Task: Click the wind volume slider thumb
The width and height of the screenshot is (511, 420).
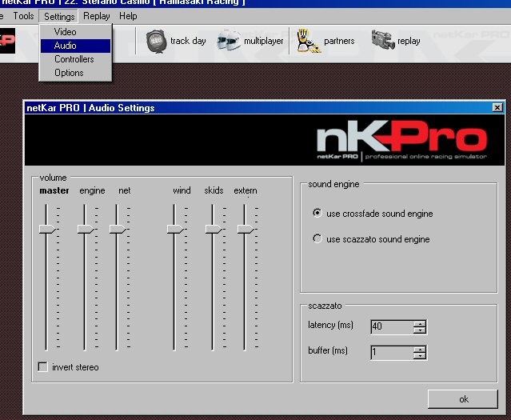Action: 175,229
